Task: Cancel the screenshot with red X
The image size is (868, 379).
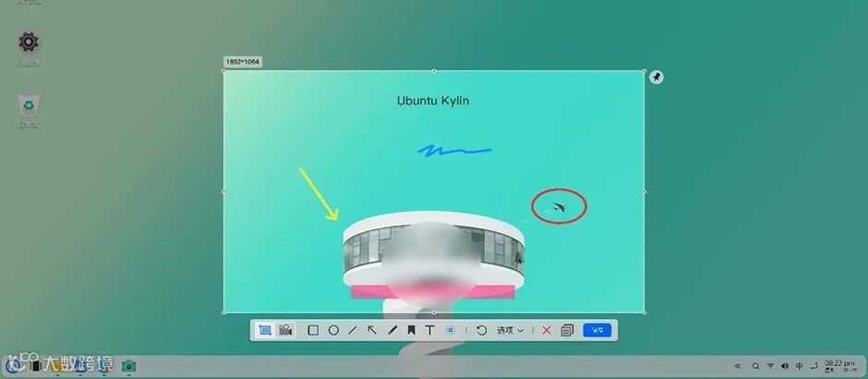Action: click(547, 330)
